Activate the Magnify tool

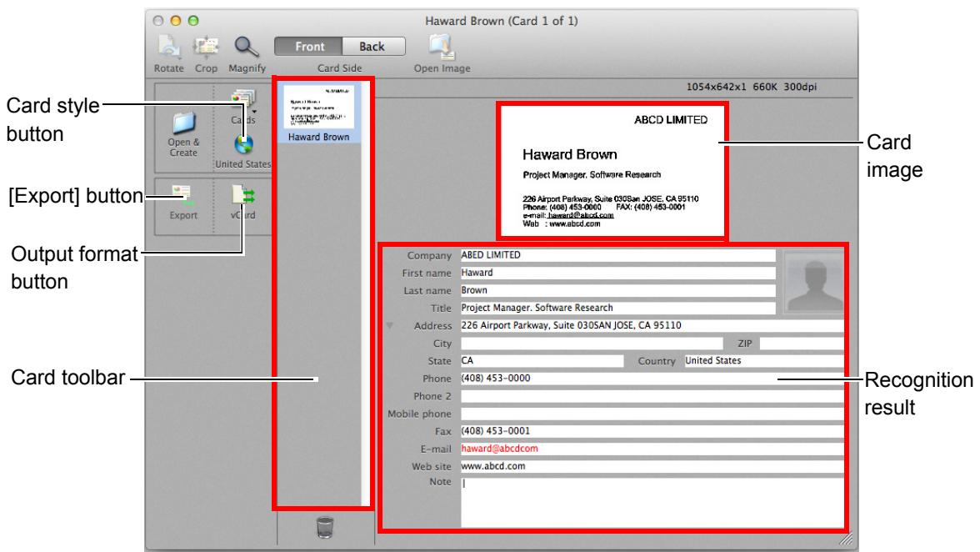click(x=247, y=46)
